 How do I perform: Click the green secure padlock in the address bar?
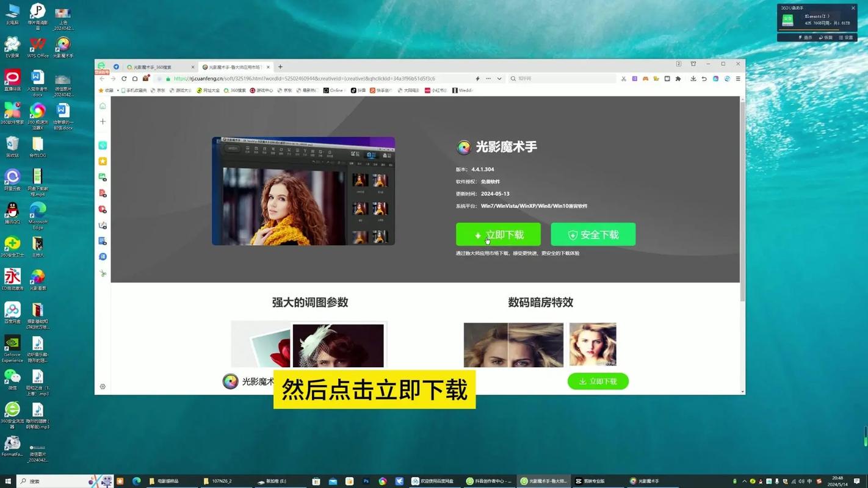click(168, 78)
